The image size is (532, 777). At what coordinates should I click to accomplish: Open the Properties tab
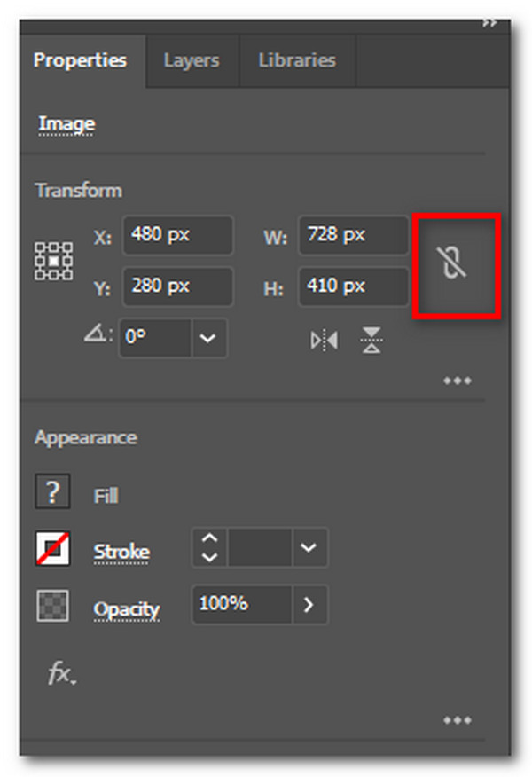81,60
